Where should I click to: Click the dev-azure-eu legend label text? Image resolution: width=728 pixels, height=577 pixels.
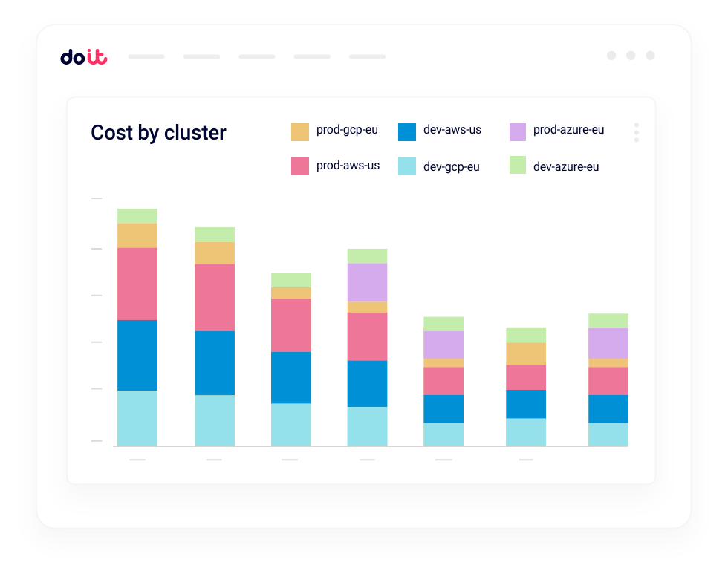(x=565, y=167)
